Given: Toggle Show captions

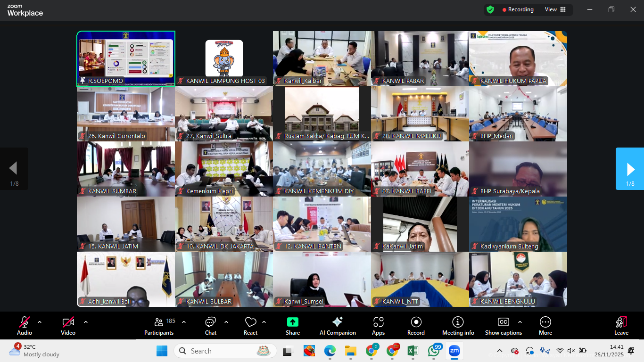Looking at the screenshot, I should (504, 322).
